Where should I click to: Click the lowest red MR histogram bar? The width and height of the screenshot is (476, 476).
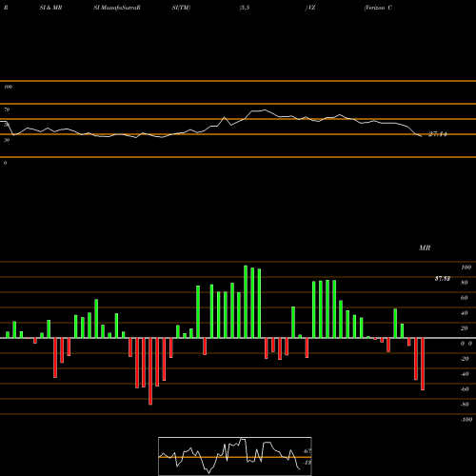tap(150, 371)
